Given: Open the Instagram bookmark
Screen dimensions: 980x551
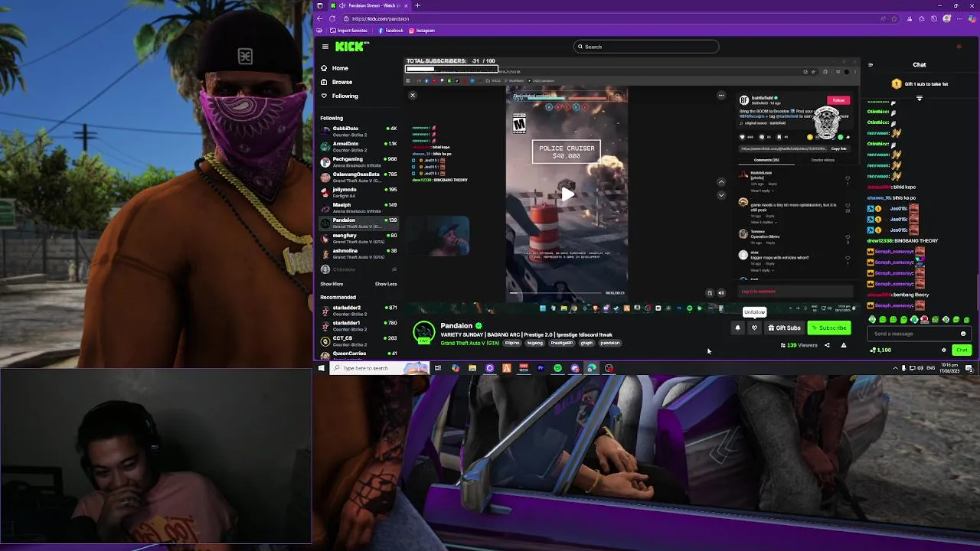Looking at the screenshot, I should [422, 31].
